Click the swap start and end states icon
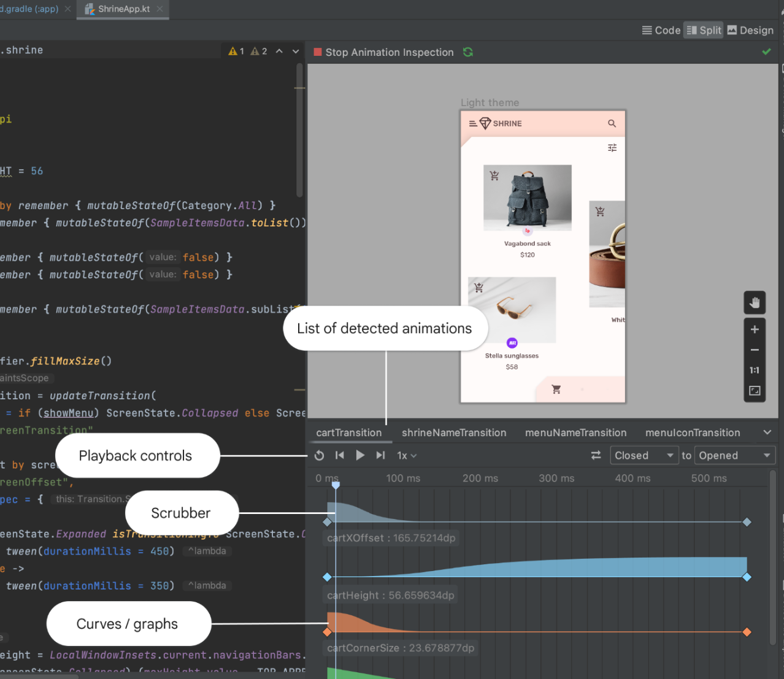 tap(596, 455)
